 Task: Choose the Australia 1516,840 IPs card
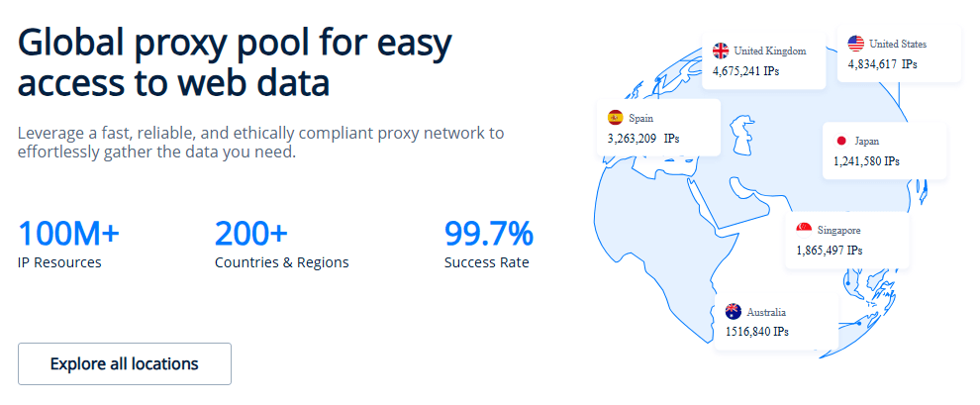point(775,322)
